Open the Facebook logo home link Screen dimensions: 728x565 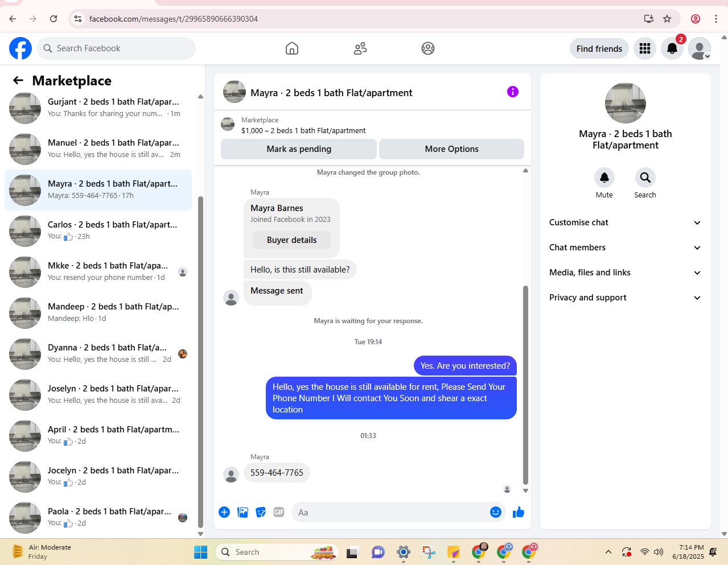pos(20,48)
